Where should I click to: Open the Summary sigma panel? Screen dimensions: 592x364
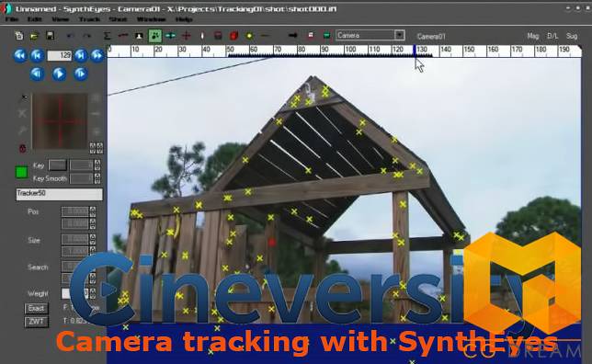pos(108,36)
